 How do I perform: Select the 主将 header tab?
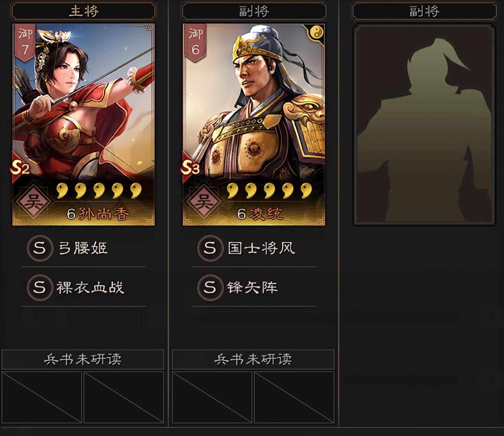(x=84, y=11)
